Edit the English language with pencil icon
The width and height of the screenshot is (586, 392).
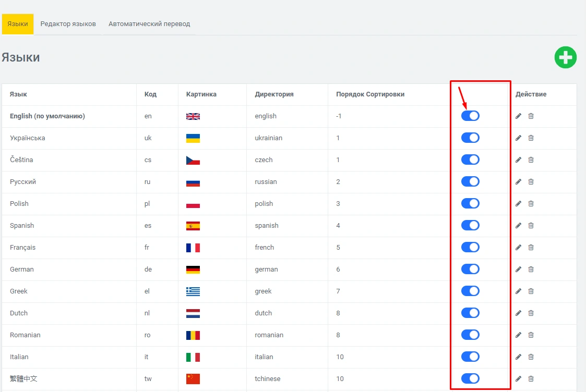[x=518, y=116]
